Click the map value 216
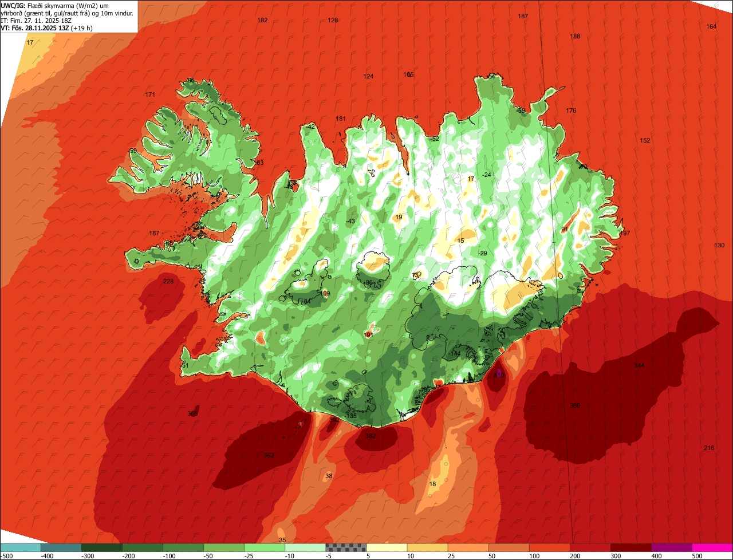The width and height of the screenshot is (733, 560). (709, 448)
